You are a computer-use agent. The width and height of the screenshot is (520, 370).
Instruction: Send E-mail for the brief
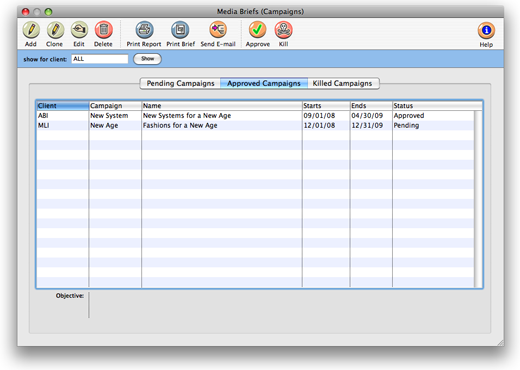click(x=218, y=30)
